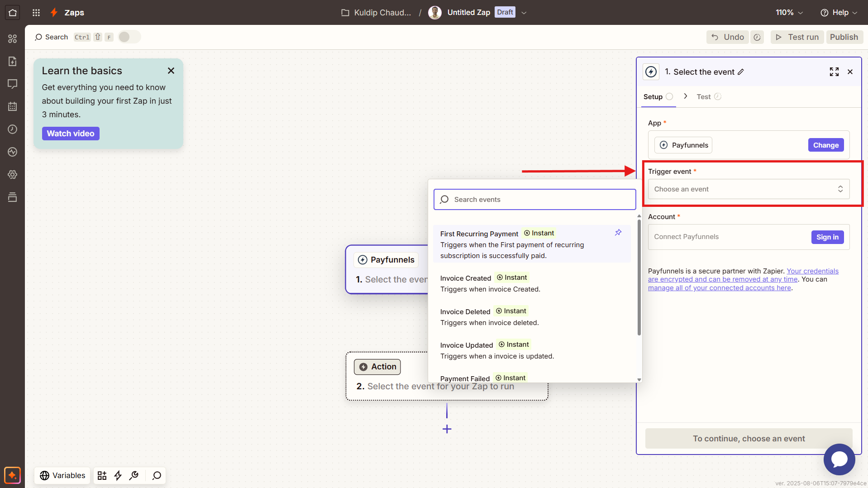Viewport: 868px width, 488px height.
Task: Open 'Your credentials are encrypted' link
Action: [x=743, y=275]
